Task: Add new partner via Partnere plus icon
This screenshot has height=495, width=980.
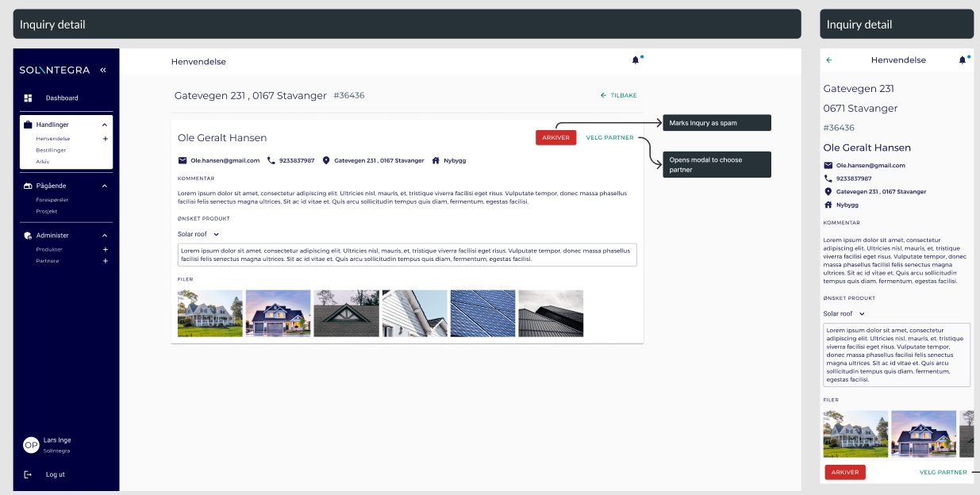Action: point(106,261)
